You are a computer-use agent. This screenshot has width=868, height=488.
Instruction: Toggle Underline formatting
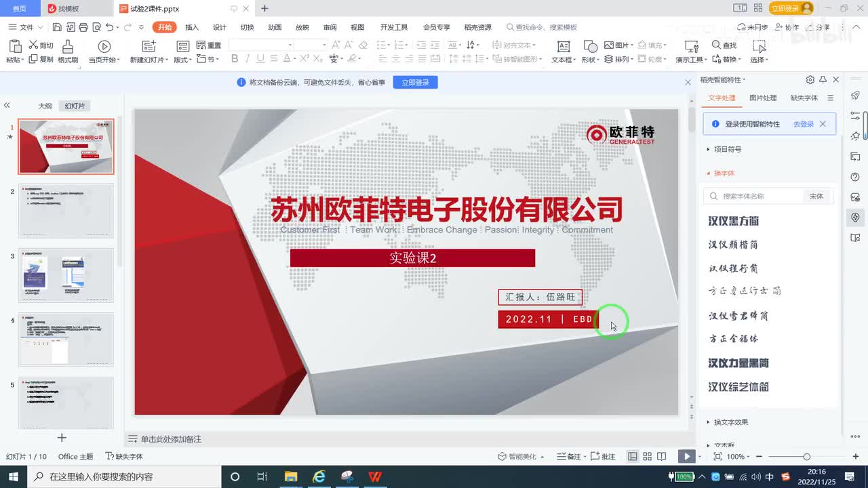point(260,59)
